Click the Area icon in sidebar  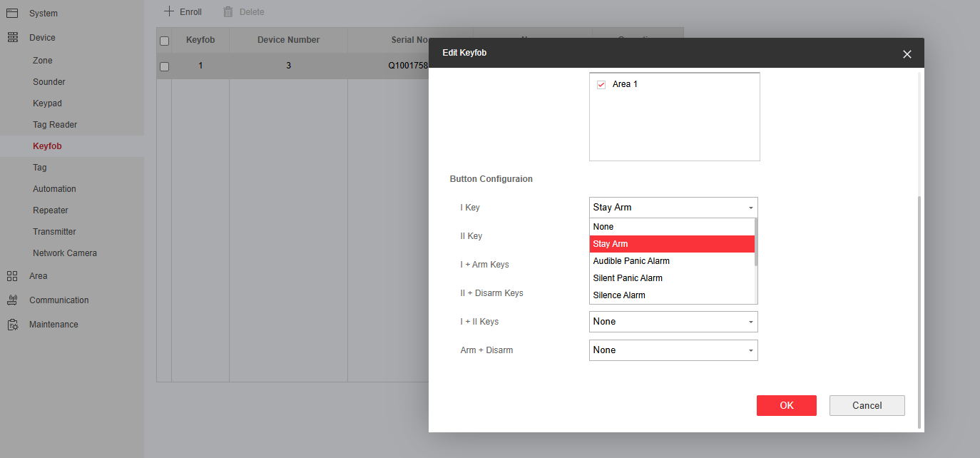[12, 276]
